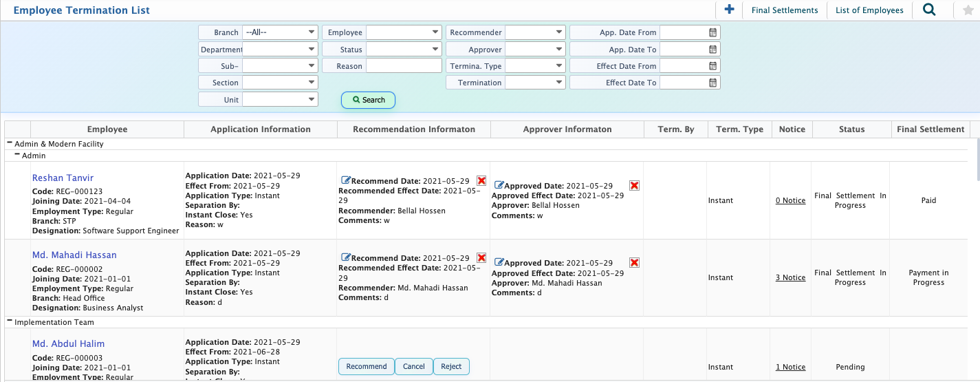Open the 1 Notice link
The image size is (980, 382).
790,367
